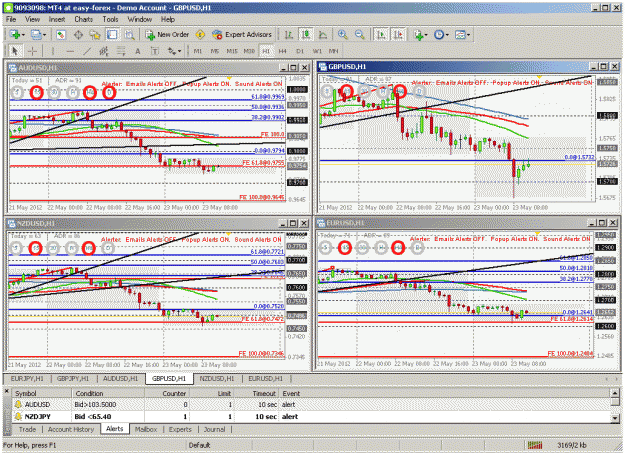
Task: Switch timeframe to MN
Action: pyautogui.click(x=334, y=51)
